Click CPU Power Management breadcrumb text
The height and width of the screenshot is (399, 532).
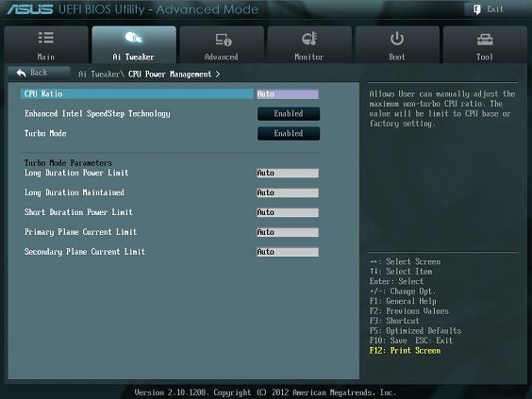[170, 74]
